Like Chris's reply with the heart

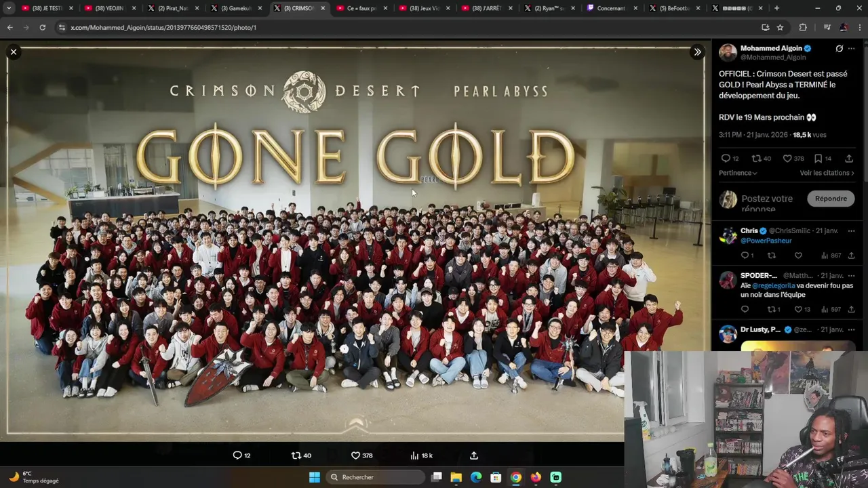798,256
